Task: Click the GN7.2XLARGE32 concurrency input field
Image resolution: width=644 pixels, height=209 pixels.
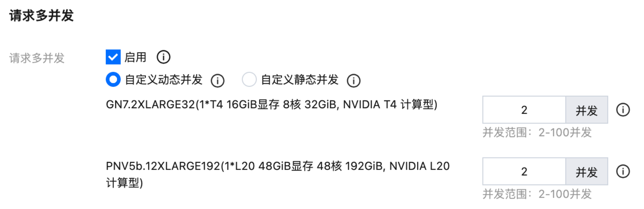Action: pos(524,110)
